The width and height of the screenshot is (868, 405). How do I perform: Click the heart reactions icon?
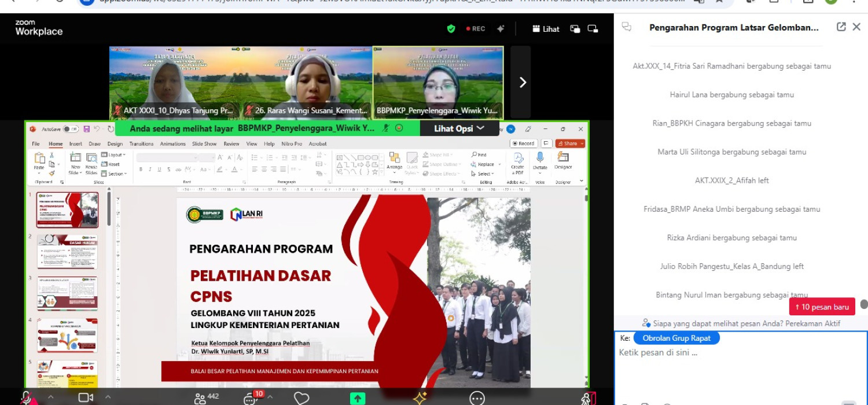[x=301, y=398]
